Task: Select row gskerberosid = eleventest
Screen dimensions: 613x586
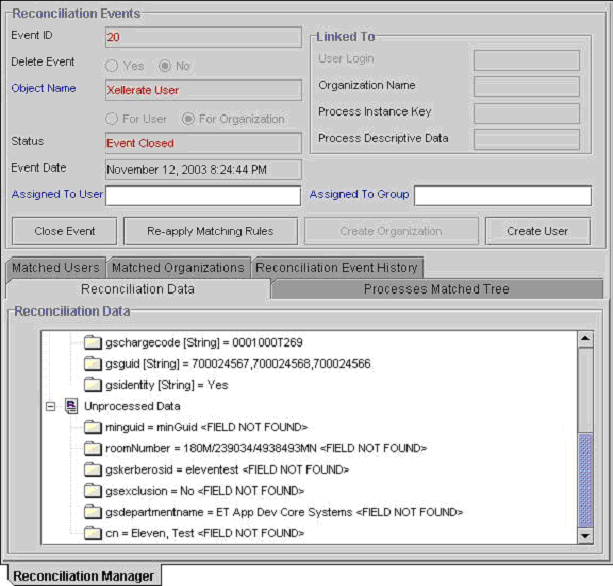Action: pyautogui.click(x=227, y=469)
